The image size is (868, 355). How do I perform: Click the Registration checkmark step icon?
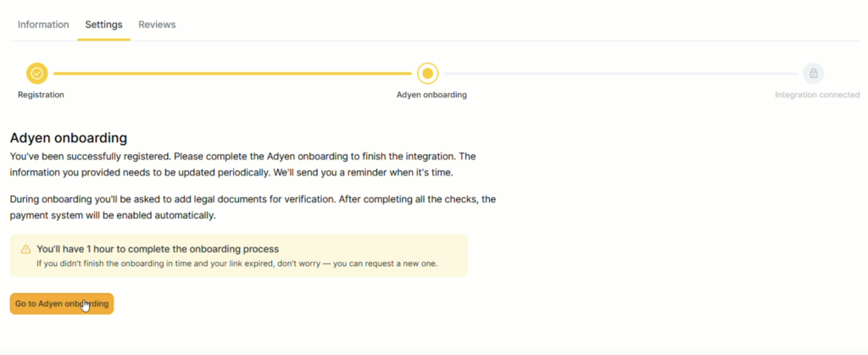click(36, 74)
